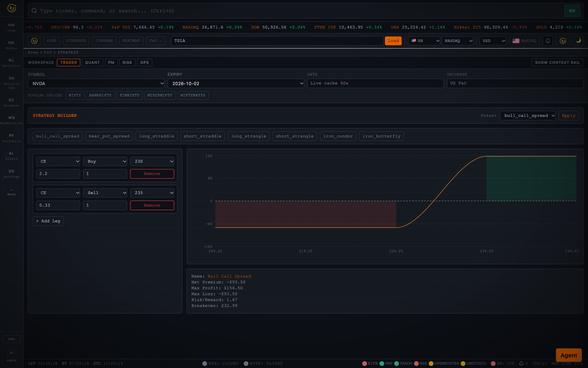This screenshot has height=368, width=588.
Task: Open Watchlist sidebar WL item
Action: (x=12, y=63)
